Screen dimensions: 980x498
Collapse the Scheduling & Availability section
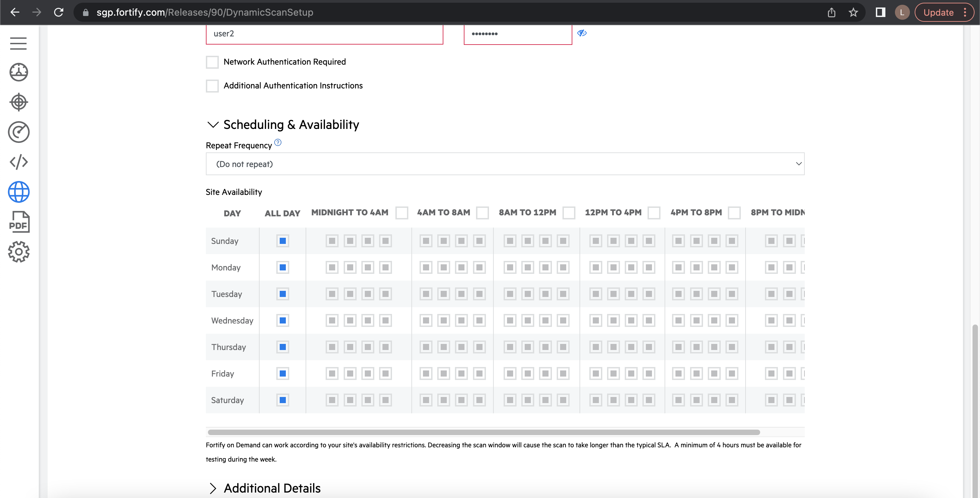pos(213,125)
